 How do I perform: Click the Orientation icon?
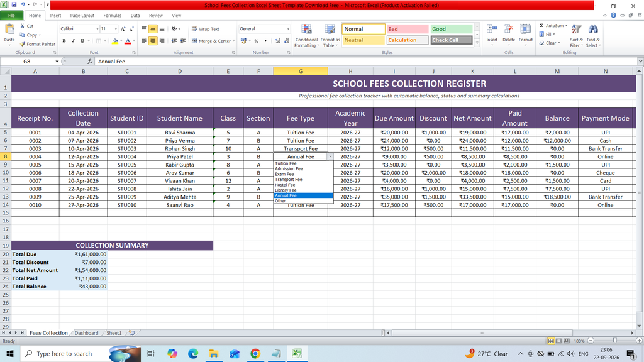click(174, 29)
